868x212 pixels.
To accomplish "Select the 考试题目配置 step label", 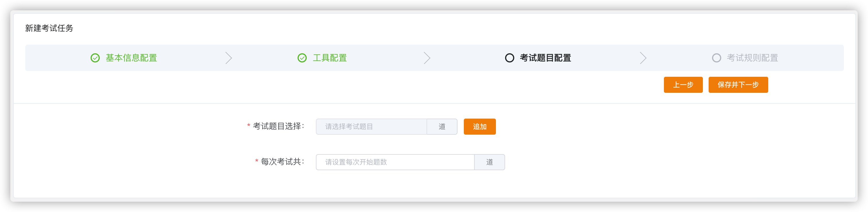I will [x=545, y=58].
